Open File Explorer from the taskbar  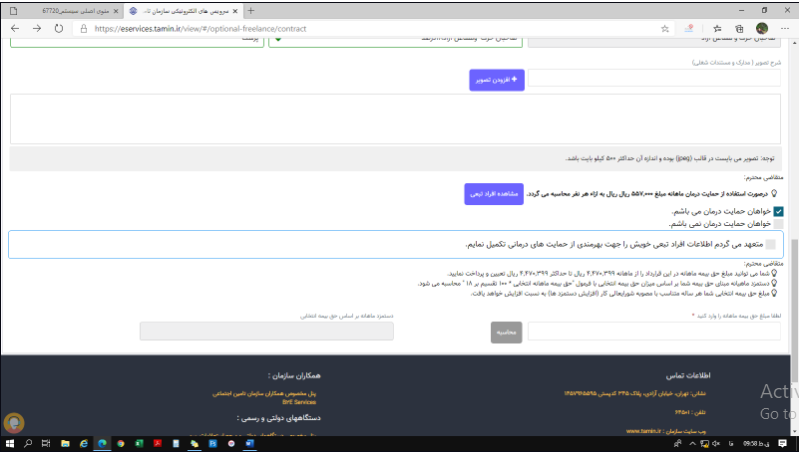point(65,444)
